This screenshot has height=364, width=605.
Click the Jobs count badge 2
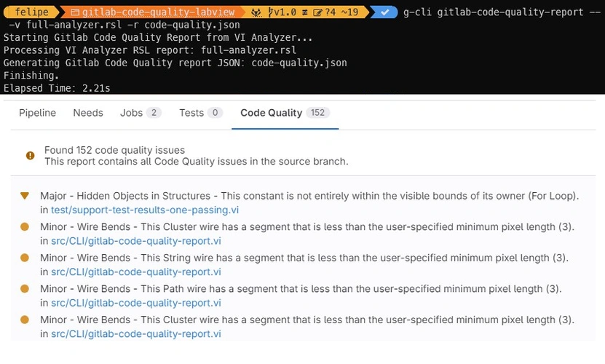pyautogui.click(x=154, y=113)
